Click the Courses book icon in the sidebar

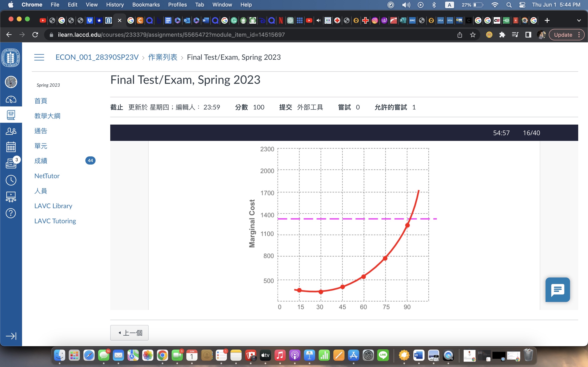[x=11, y=115]
